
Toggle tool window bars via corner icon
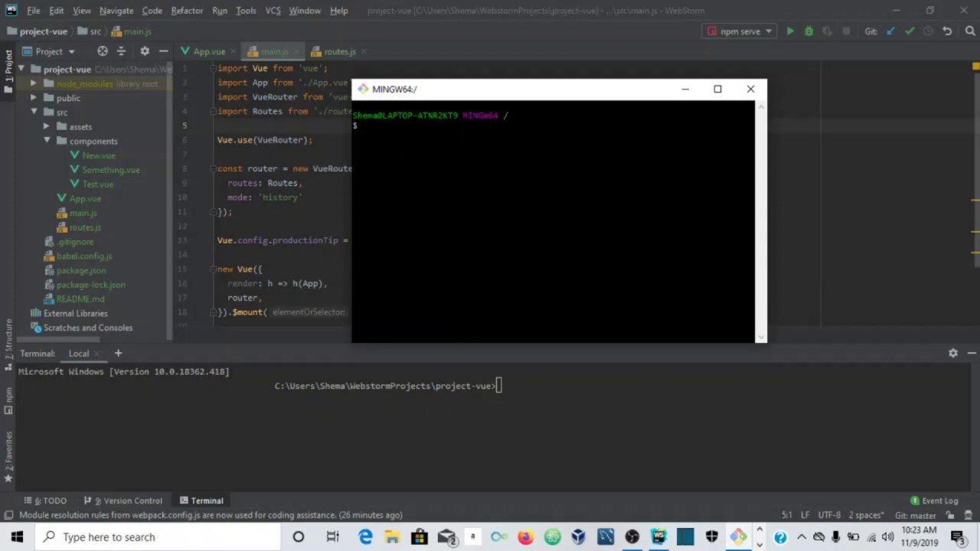click(x=8, y=515)
